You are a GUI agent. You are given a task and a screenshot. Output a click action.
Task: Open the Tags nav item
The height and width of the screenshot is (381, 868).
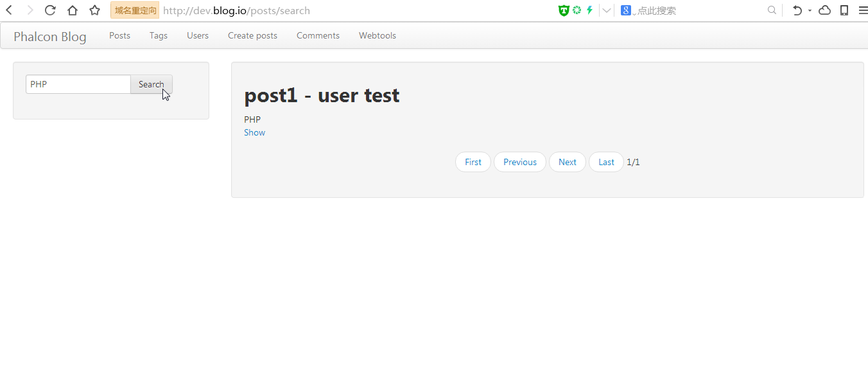159,35
